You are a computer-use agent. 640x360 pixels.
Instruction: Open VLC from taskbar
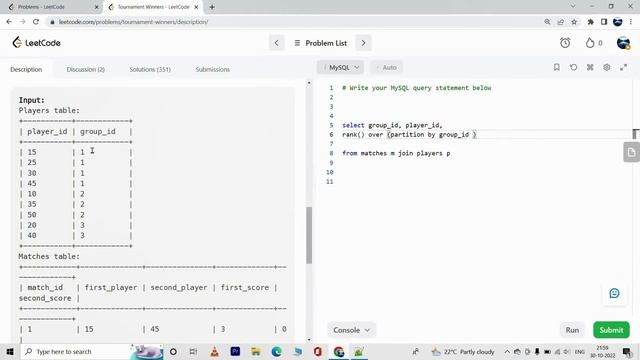click(x=214, y=351)
